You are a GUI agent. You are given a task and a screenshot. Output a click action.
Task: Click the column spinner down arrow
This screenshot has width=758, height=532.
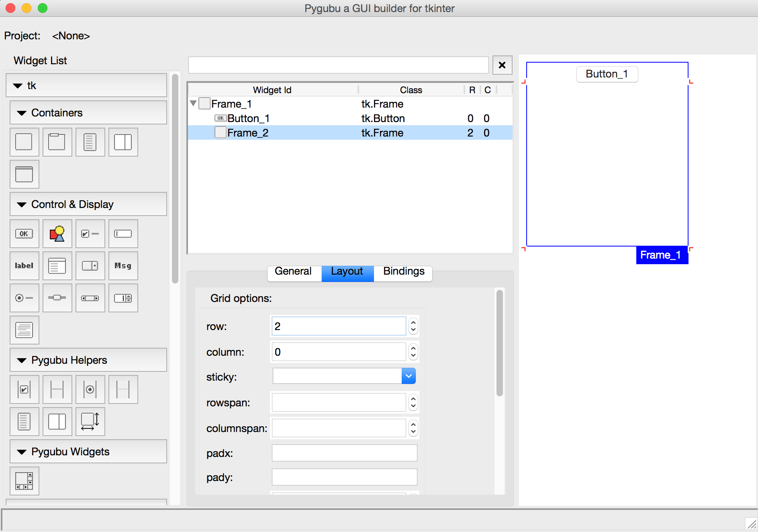coord(413,356)
